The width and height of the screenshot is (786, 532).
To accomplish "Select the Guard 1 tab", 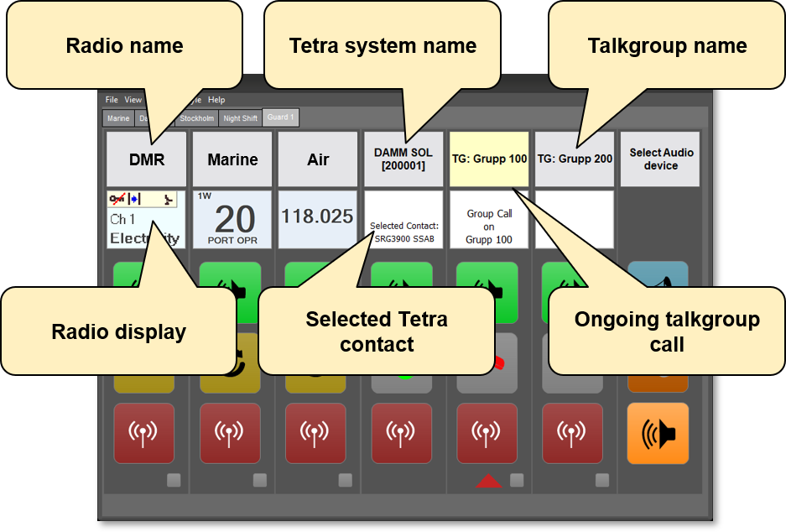I will click(281, 117).
